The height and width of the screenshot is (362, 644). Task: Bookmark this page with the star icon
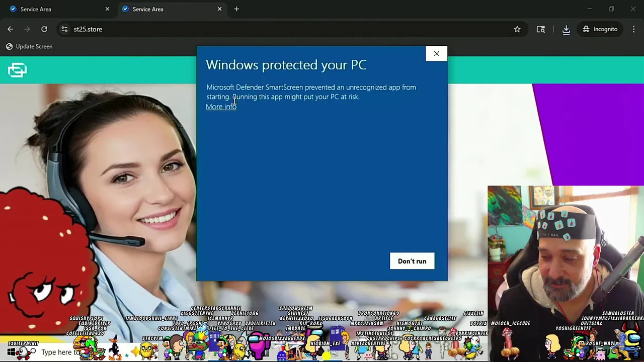[517, 29]
